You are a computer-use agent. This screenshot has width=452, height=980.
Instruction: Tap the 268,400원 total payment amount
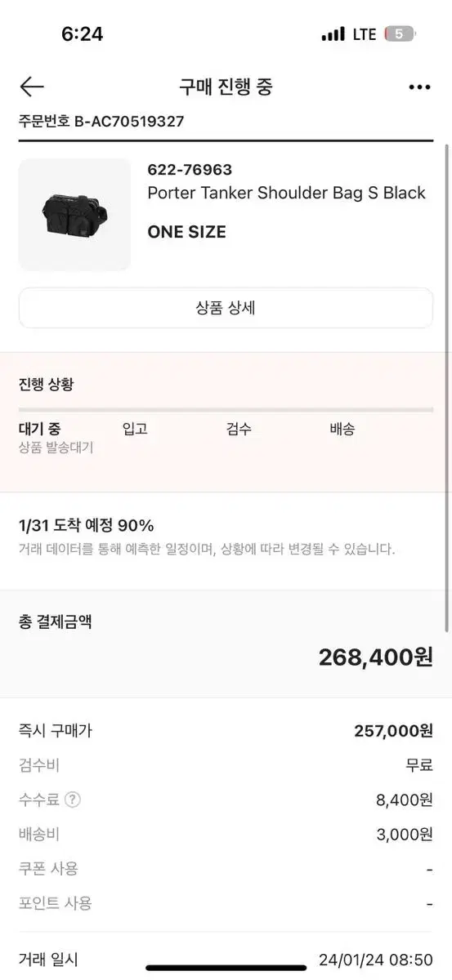pos(376,657)
